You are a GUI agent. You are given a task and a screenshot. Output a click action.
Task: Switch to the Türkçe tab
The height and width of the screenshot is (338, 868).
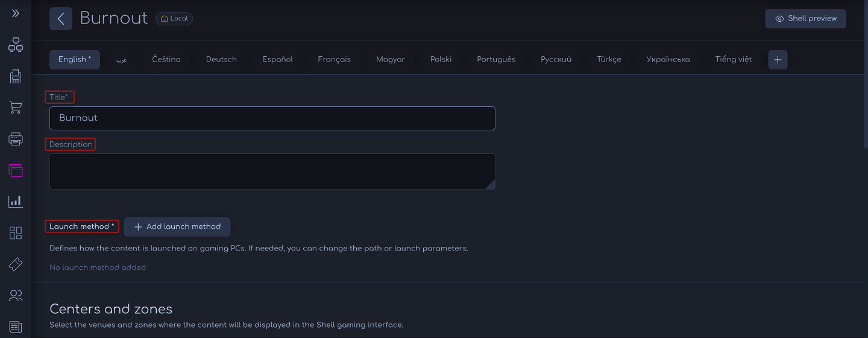(609, 60)
